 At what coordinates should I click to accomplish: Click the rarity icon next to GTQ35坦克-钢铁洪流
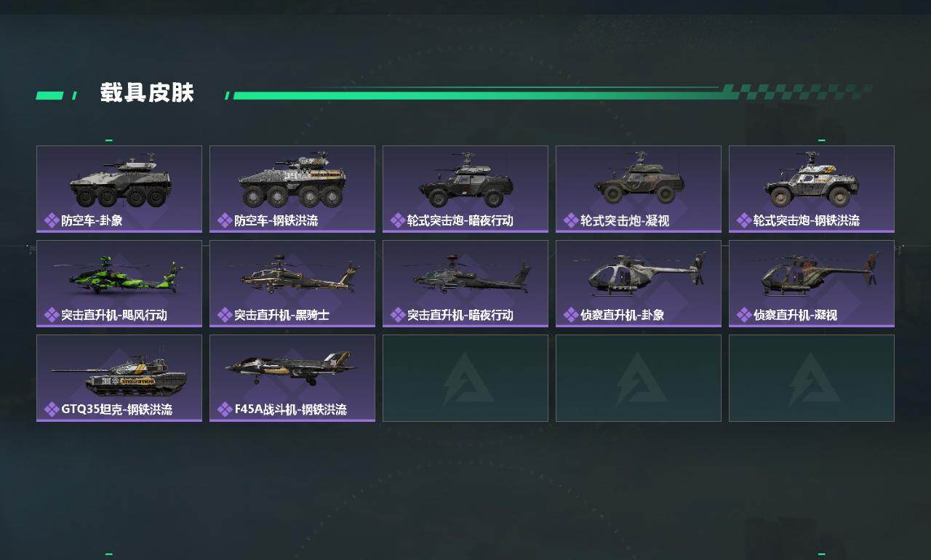tap(51, 409)
